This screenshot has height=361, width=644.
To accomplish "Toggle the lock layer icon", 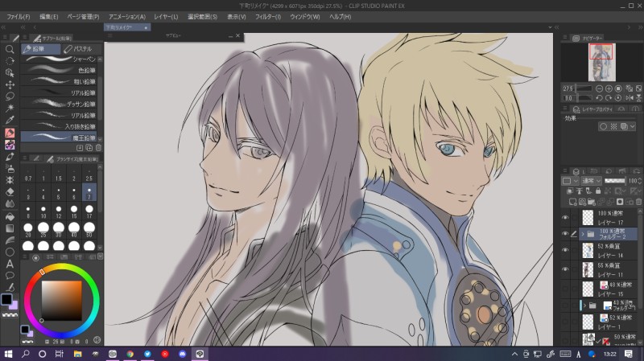I will click(x=598, y=191).
